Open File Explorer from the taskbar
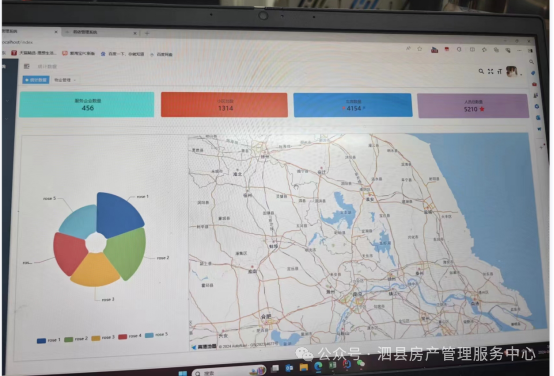 pos(304,368)
